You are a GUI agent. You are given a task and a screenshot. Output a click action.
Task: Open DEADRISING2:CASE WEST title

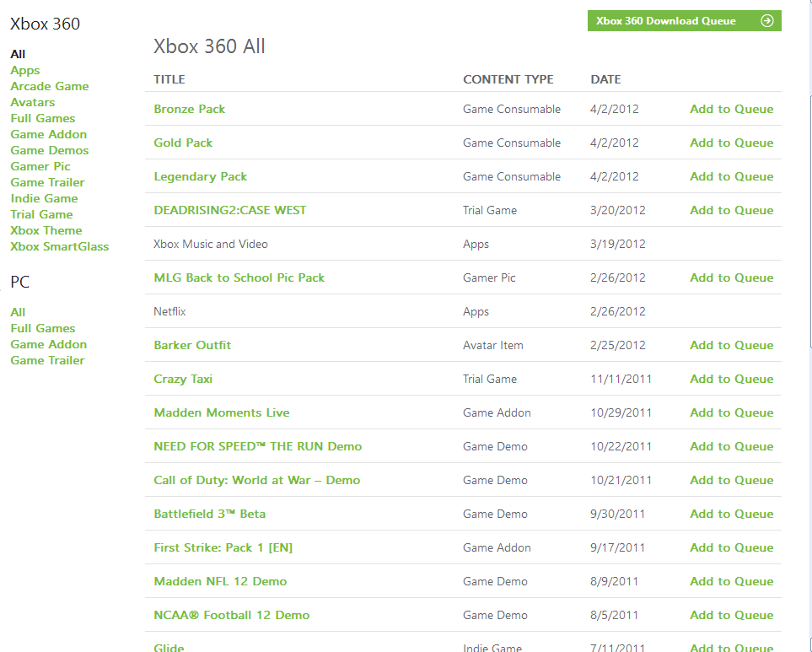pos(230,210)
